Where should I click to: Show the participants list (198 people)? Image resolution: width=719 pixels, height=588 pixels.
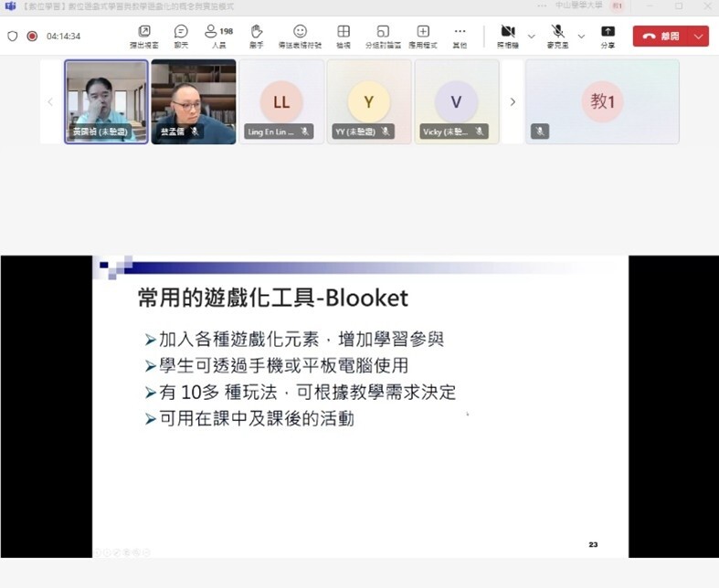(x=217, y=36)
